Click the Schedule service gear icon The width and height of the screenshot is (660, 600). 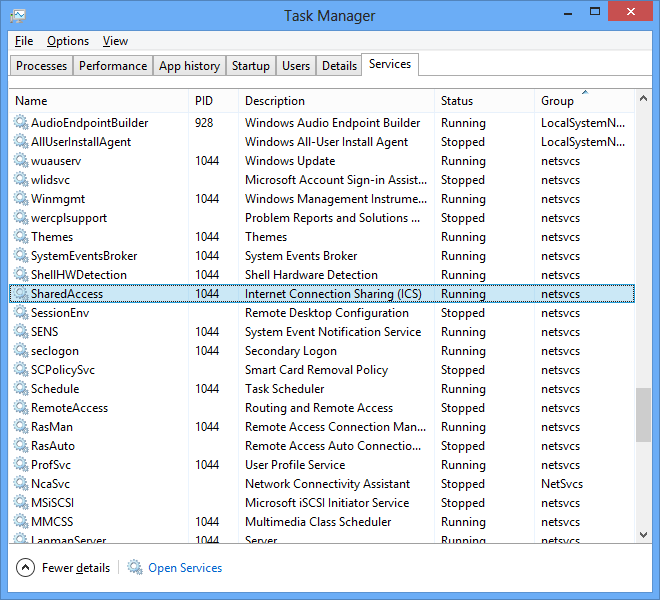pyautogui.click(x=21, y=389)
